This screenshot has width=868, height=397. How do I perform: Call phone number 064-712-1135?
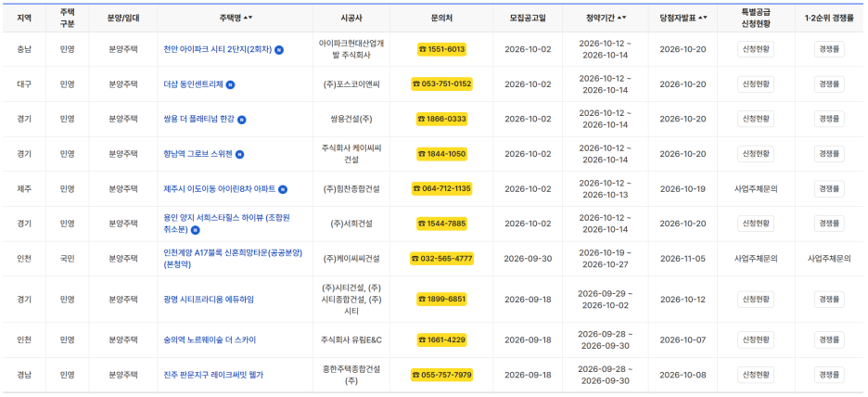441,189
